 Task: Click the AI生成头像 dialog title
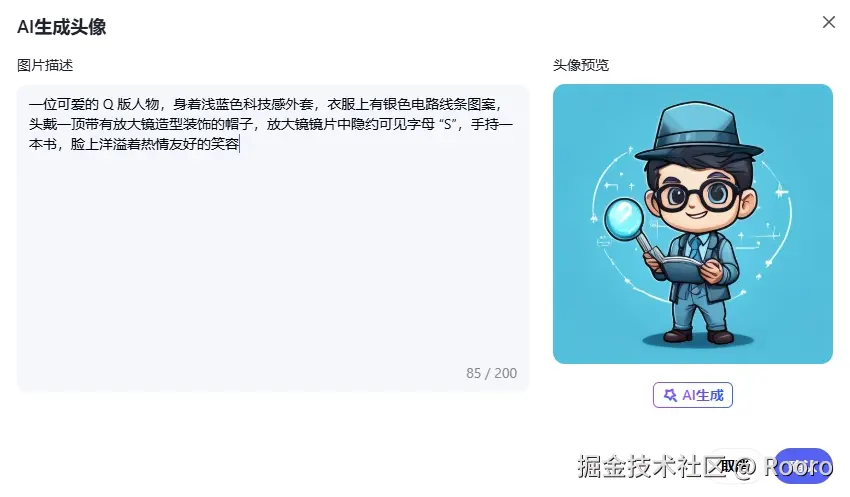click(61, 27)
